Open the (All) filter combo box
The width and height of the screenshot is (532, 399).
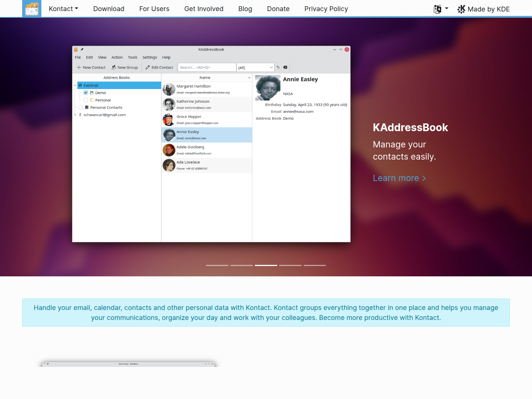point(256,67)
